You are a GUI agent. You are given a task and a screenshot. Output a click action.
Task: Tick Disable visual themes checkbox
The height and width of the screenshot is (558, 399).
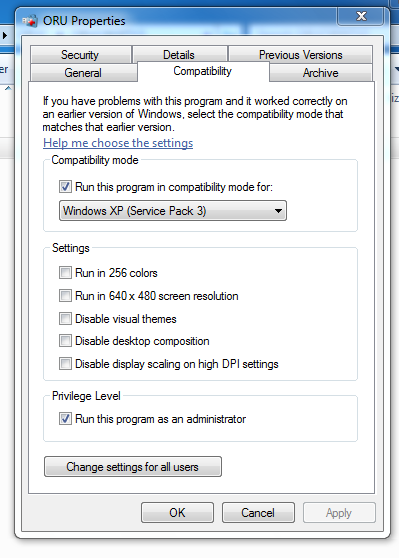point(65,319)
